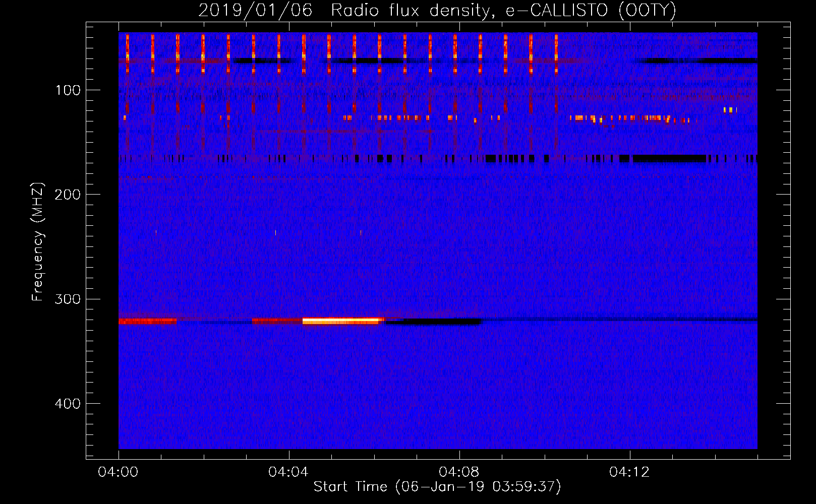This screenshot has width=816, height=504.
Task: Click the 'Start Time (06-Jan-19 03:59:37)' x-axis label
Action: (x=437, y=486)
